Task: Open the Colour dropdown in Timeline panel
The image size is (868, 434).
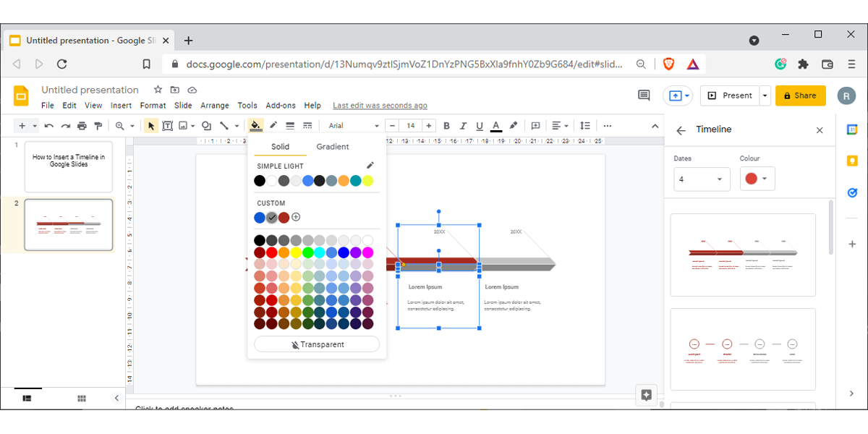Action: tap(757, 179)
